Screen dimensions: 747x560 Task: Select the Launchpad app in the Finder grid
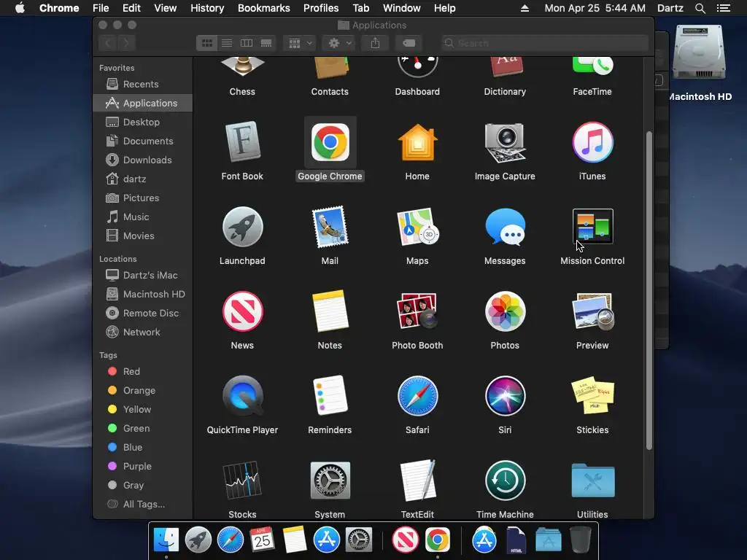[x=242, y=227]
